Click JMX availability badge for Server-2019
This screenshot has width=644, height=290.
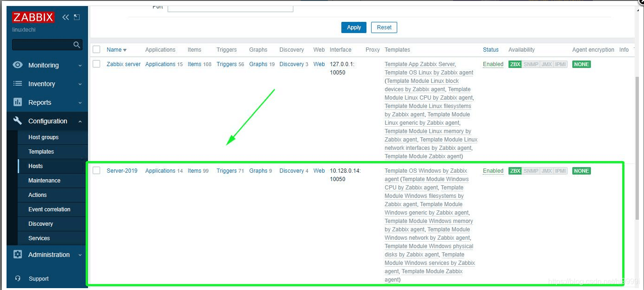(x=547, y=171)
